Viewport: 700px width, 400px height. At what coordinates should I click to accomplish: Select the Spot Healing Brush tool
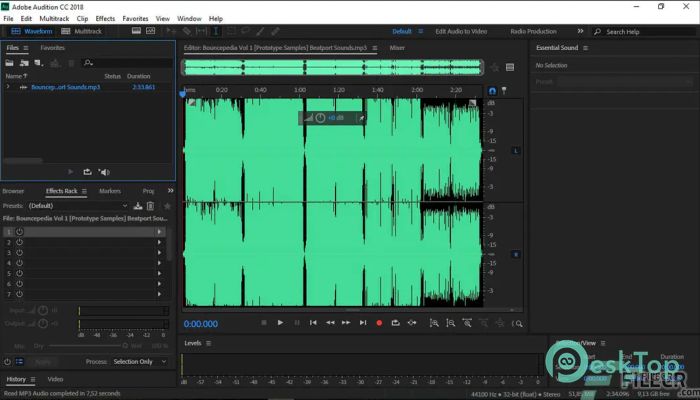[275, 31]
